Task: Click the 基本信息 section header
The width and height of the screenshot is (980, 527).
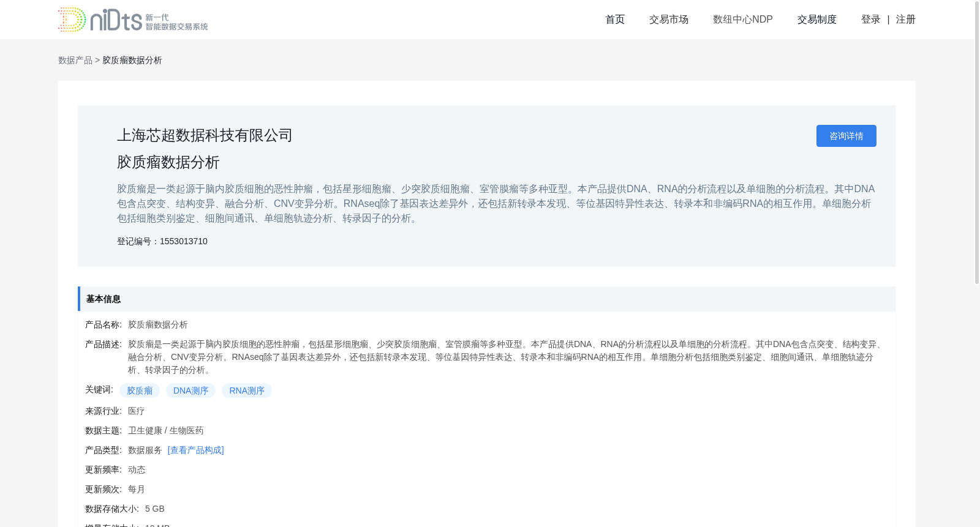Action: point(487,299)
